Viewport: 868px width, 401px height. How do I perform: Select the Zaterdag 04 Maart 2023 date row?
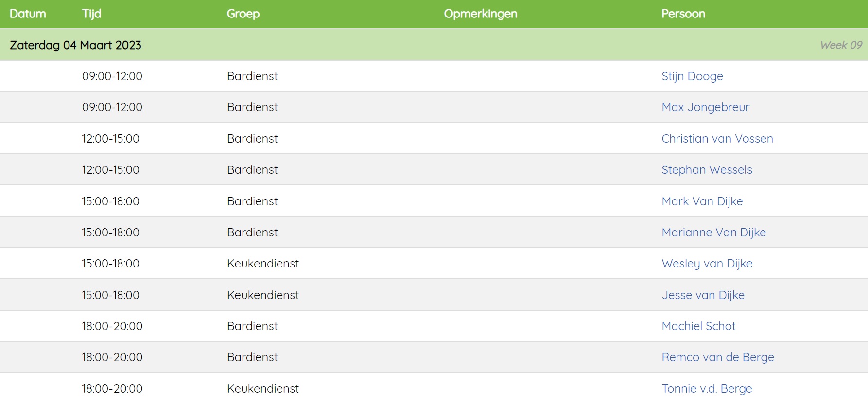434,45
